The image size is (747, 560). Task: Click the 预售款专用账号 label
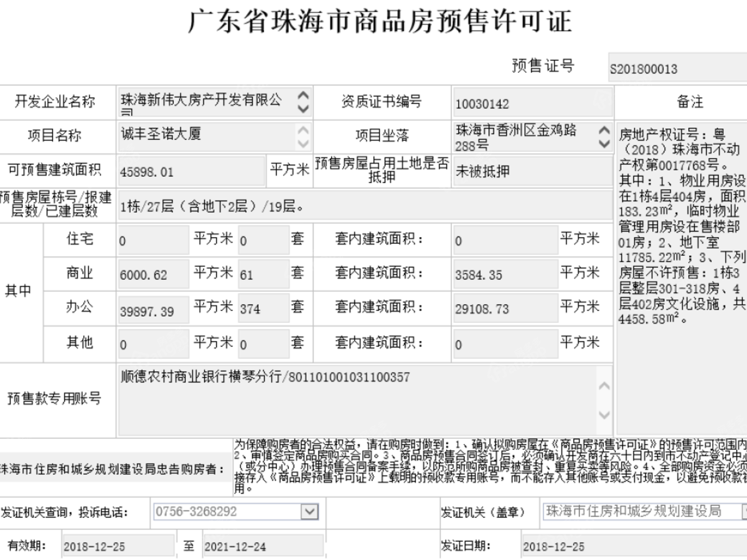(x=54, y=398)
